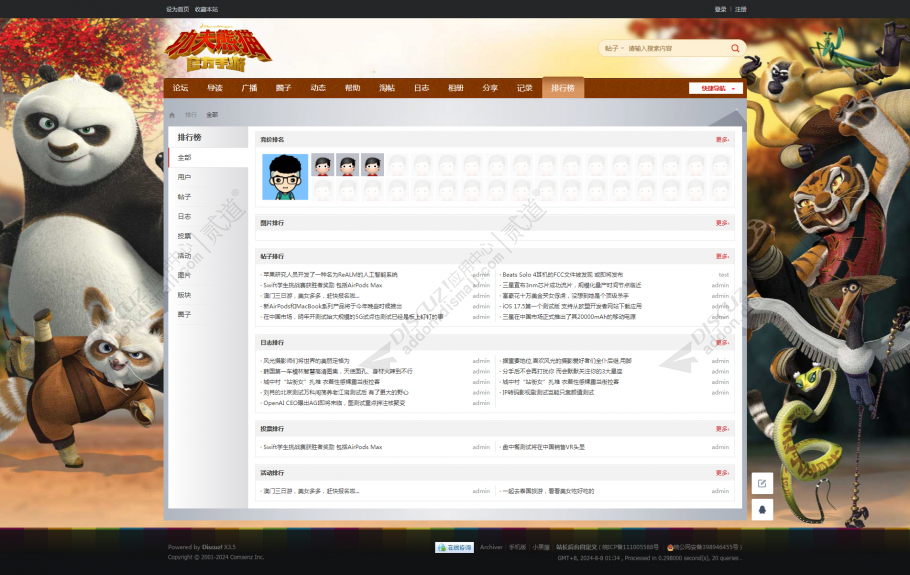Screen dimensions: 910x575
Task: Open the 动态 nav tab
Action: (x=318, y=88)
